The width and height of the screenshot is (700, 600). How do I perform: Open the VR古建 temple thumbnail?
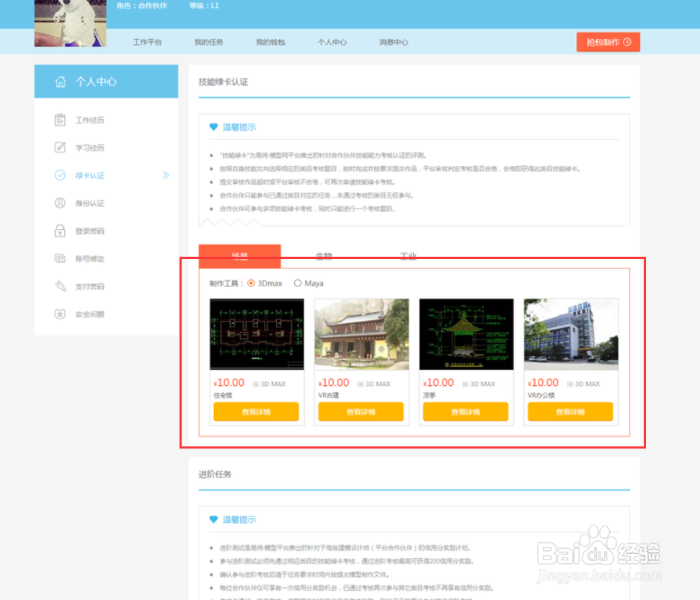[362, 335]
